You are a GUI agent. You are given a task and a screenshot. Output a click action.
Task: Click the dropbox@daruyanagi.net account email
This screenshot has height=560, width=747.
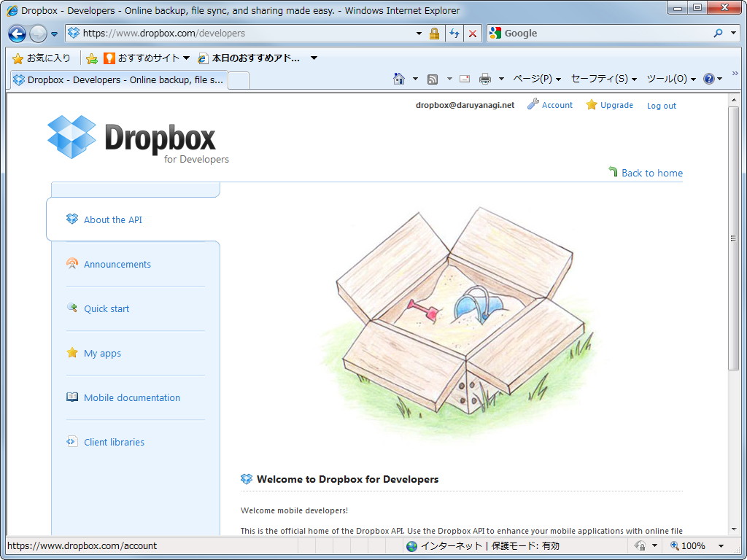coord(465,105)
